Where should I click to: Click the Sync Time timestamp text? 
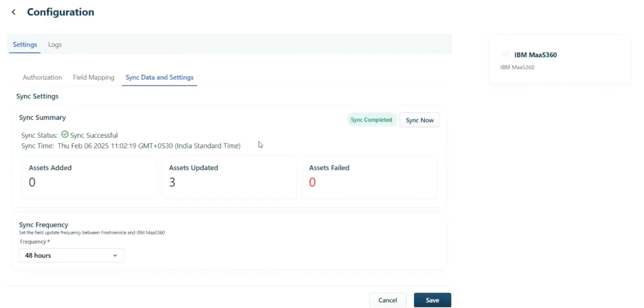pos(149,146)
